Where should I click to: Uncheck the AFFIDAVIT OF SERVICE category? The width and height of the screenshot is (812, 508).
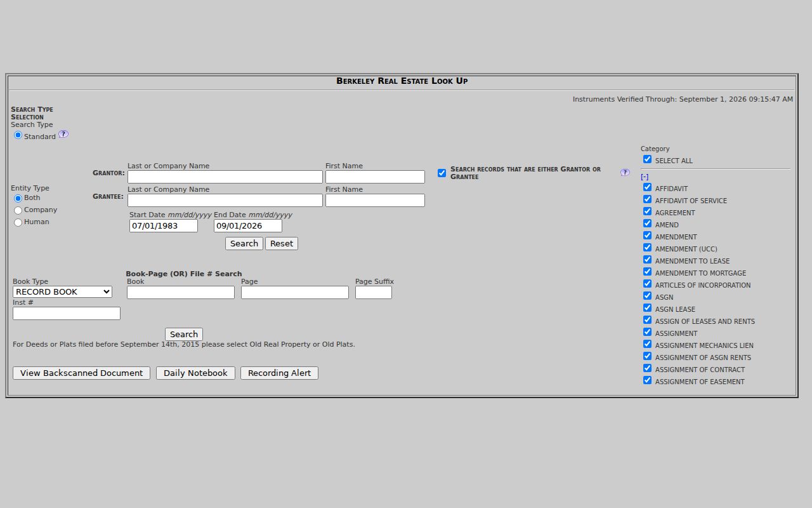647,199
